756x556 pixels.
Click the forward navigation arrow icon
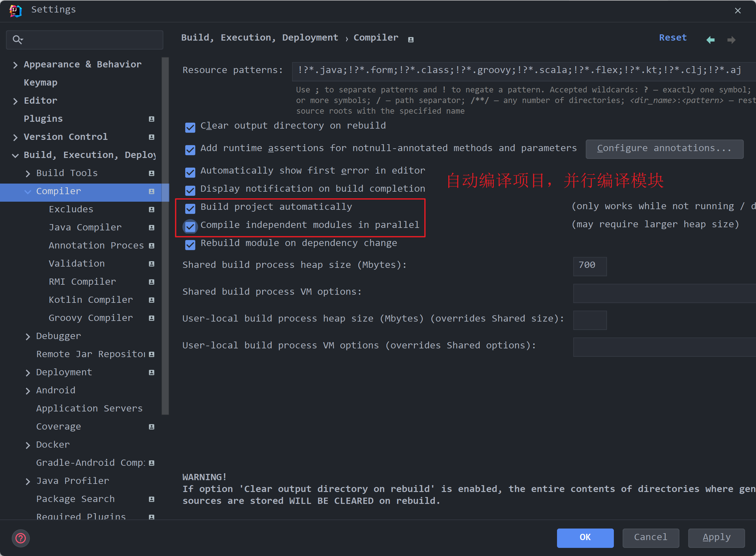[731, 40]
